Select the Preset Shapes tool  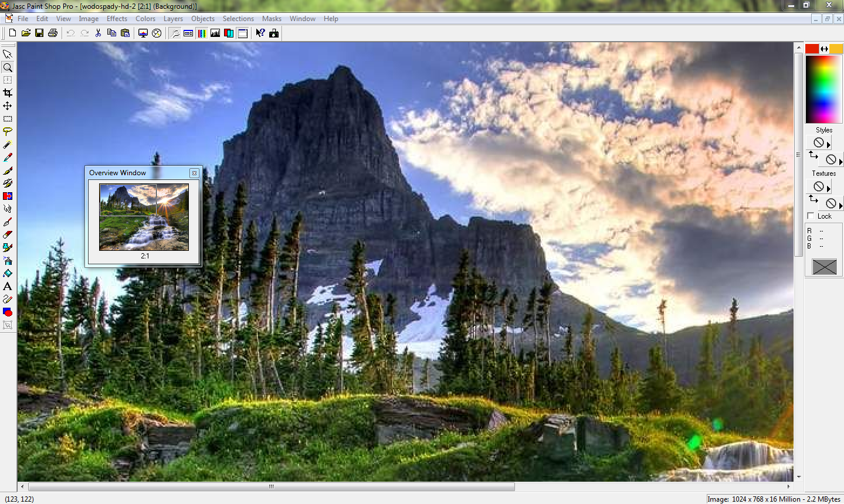(x=8, y=312)
